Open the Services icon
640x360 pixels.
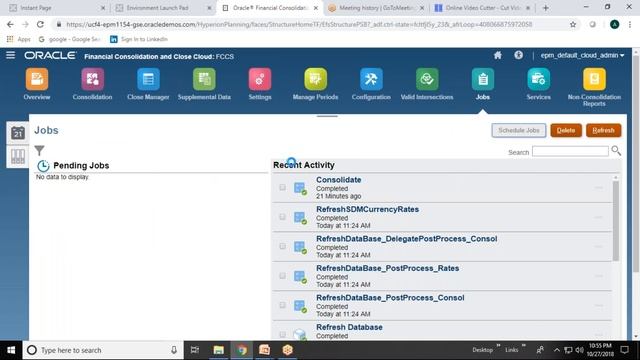coord(538,79)
